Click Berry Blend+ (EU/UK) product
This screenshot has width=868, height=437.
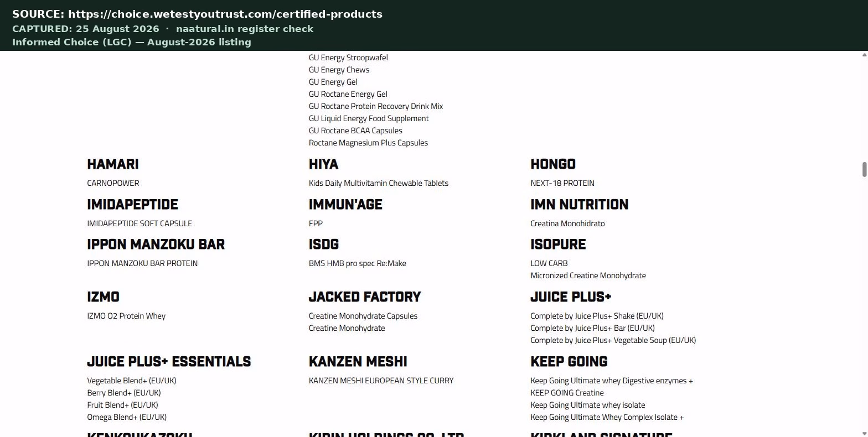[x=124, y=393]
